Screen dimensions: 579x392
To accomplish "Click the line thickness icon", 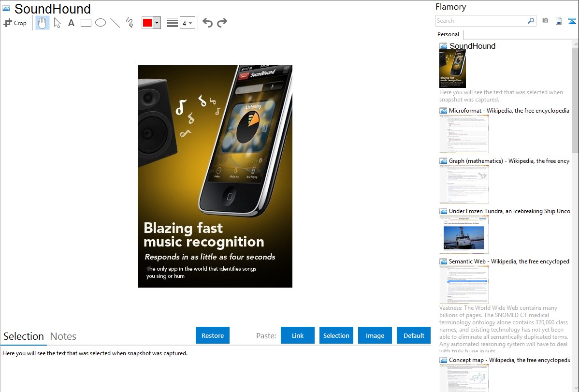I will 173,23.
